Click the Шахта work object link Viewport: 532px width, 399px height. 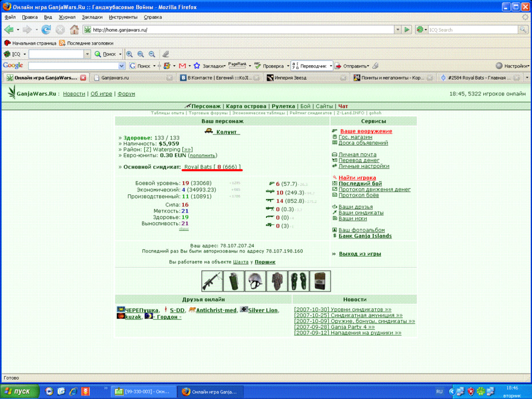241,262
